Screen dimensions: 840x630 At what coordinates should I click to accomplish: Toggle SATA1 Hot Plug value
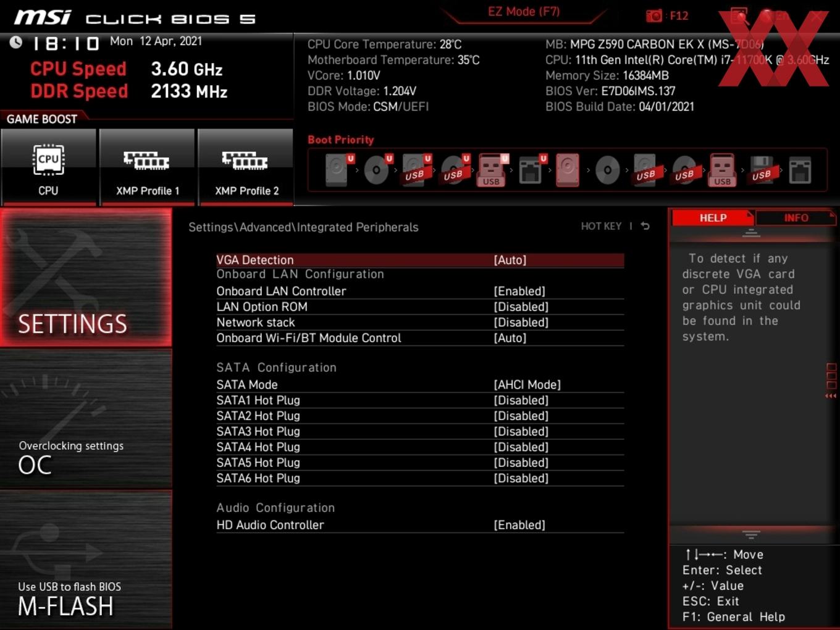[x=521, y=400]
